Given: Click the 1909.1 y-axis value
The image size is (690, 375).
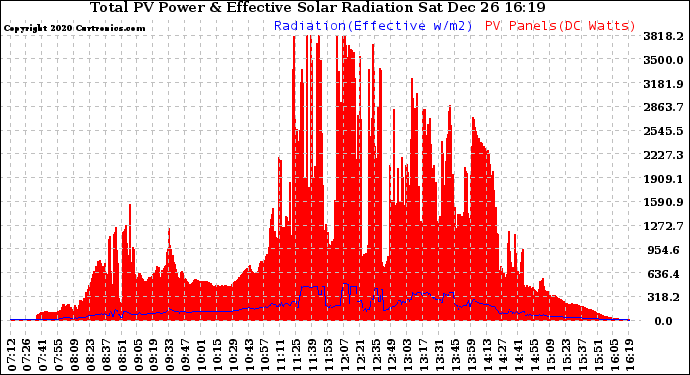Looking at the screenshot, I should point(663,179).
